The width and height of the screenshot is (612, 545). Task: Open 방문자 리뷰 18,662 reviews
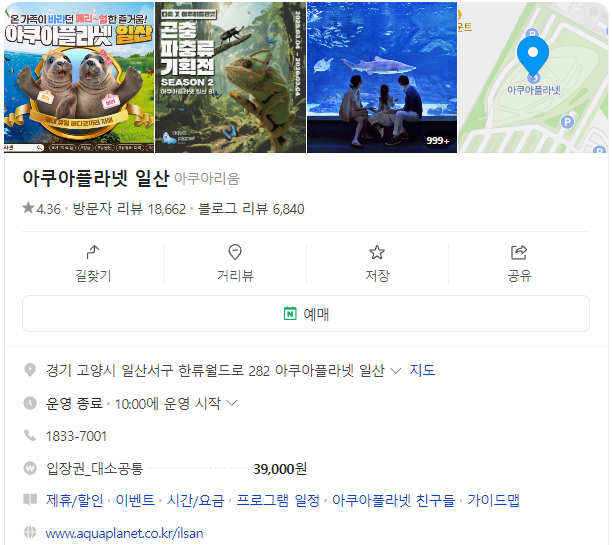point(129,209)
